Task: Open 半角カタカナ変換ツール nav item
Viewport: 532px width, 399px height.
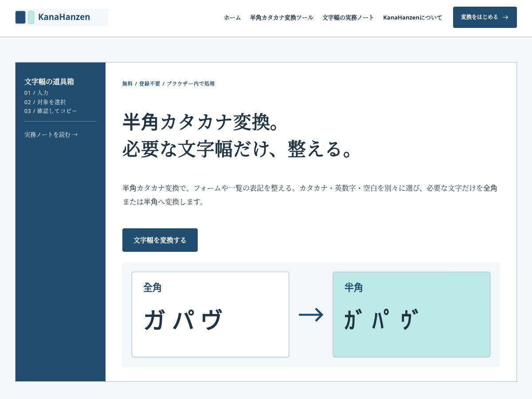Action: [x=282, y=18]
